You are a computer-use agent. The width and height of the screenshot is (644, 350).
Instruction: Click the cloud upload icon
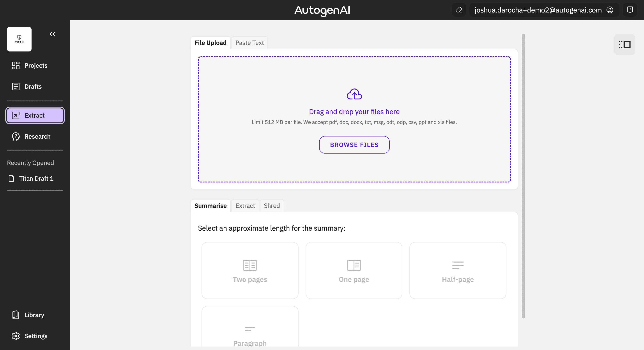coord(354,94)
